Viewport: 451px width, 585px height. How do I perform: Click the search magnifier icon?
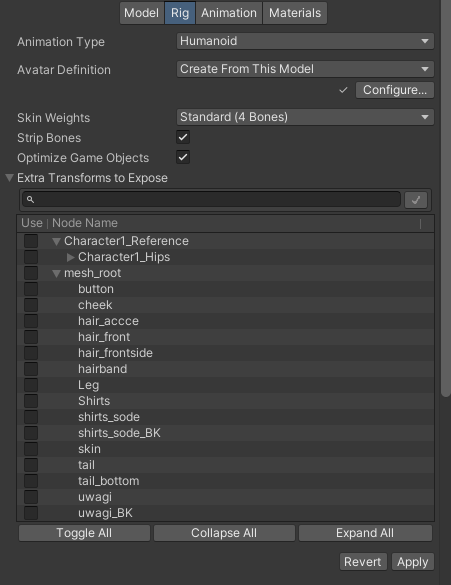31,200
